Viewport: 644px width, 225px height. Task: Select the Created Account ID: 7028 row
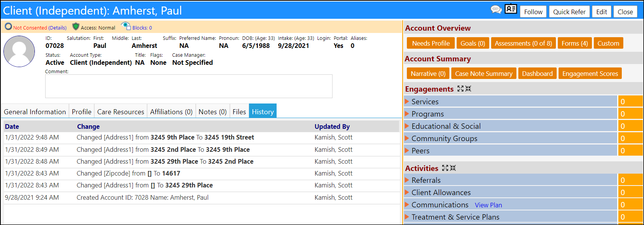(x=202, y=198)
